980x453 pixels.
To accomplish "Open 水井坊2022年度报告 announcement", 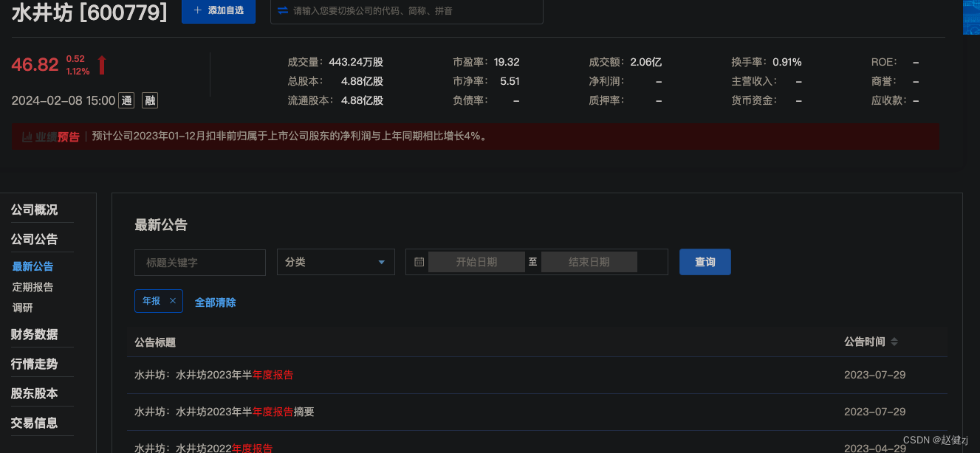I will pos(204,448).
